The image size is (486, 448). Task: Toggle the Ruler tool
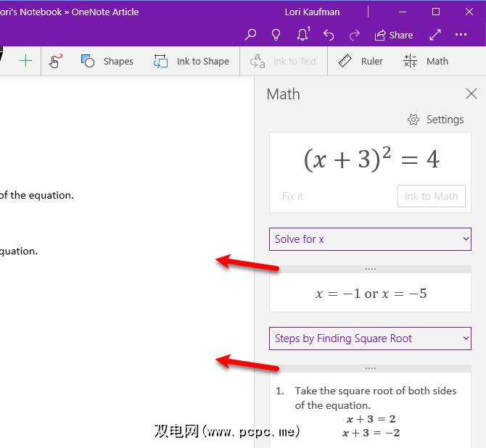[361, 61]
